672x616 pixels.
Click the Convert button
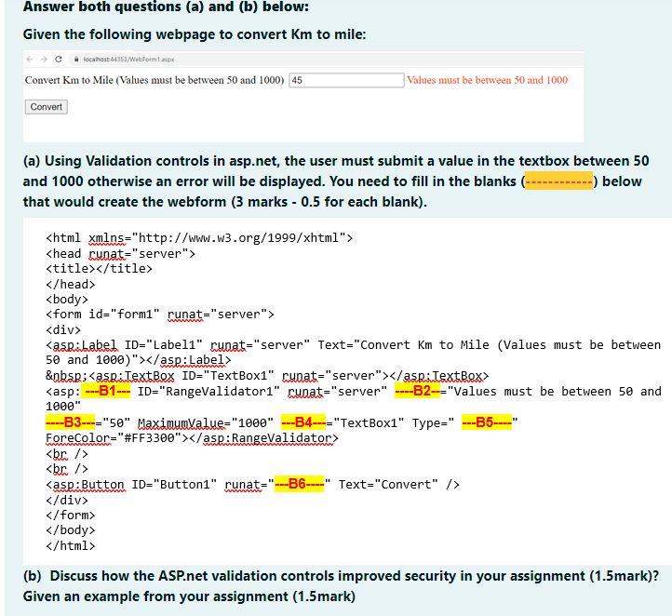coord(47,107)
